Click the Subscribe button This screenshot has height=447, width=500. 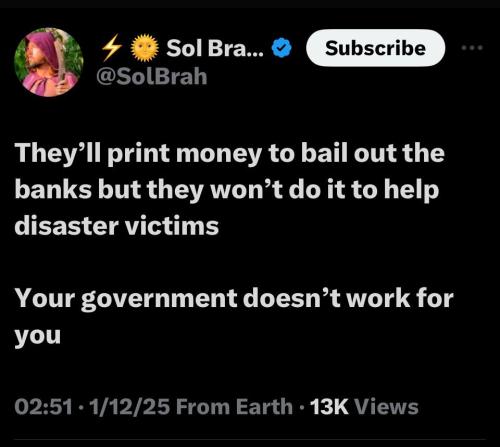point(375,48)
